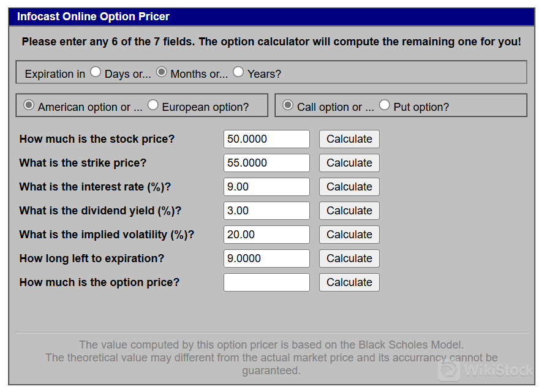Switch to European option type
Viewport: 539px width, 392px height.
(x=153, y=105)
